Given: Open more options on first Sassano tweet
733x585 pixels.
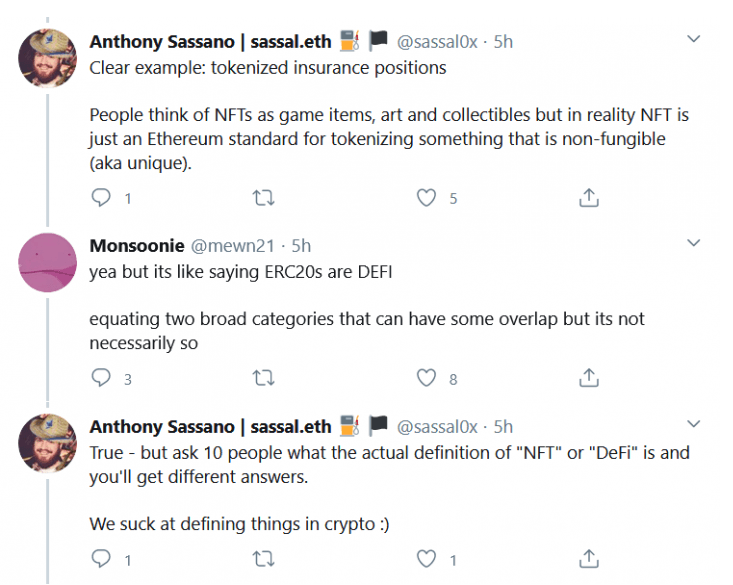Looking at the screenshot, I should (695, 38).
